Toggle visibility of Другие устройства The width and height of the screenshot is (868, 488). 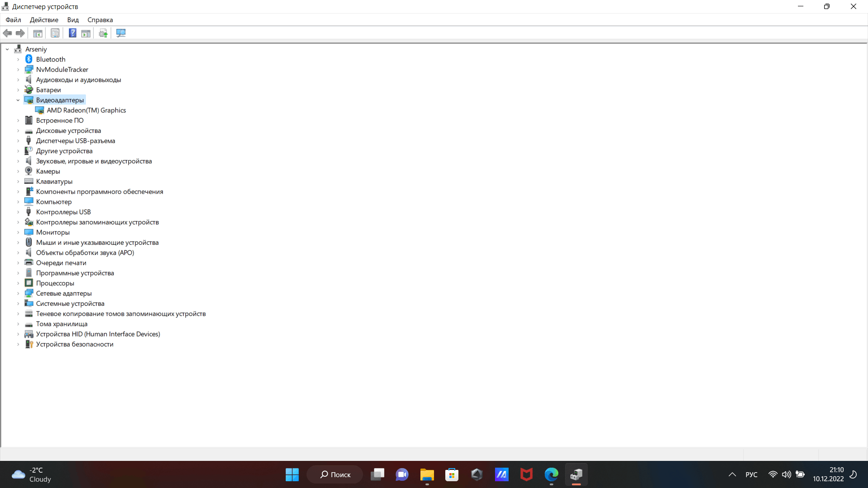[18, 151]
